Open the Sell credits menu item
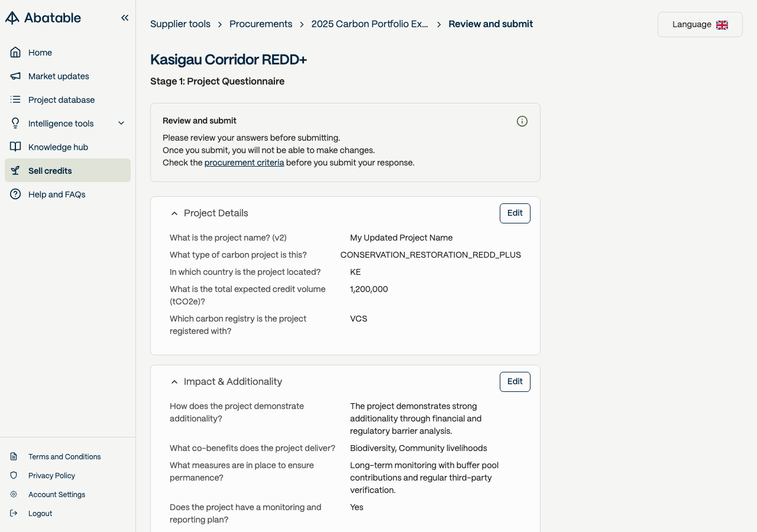 point(50,171)
